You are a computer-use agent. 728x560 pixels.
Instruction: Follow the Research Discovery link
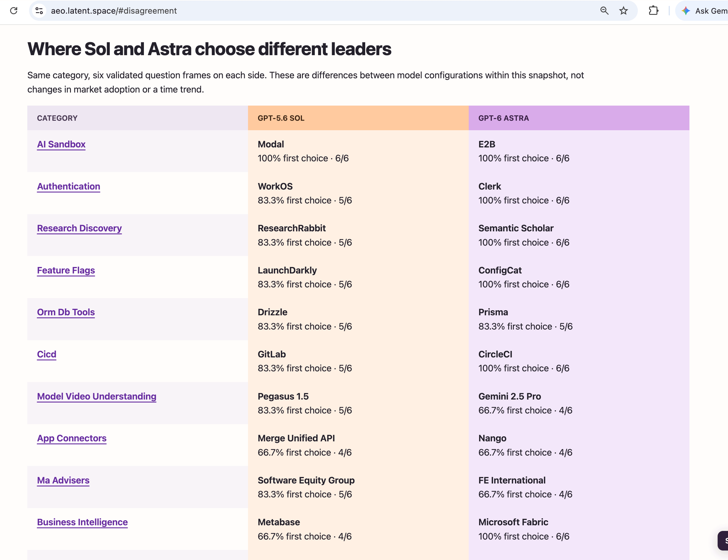pos(79,228)
